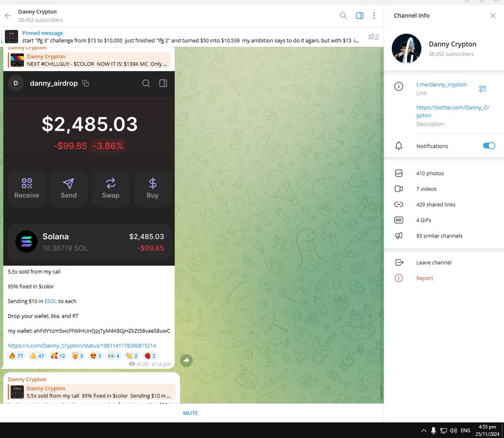Forward the message using the share arrow
This screenshot has width=504, height=438.
[186, 360]
